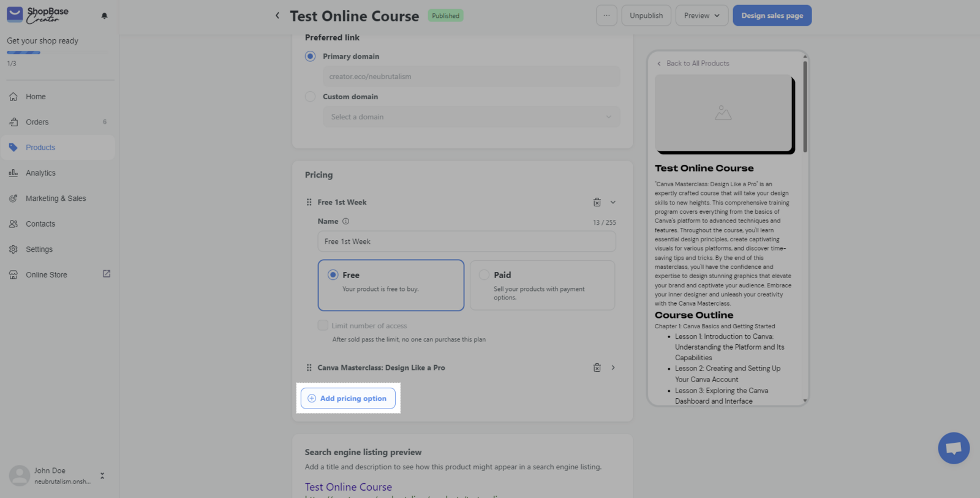Open Online Store in new tab icon

point(107,274)
